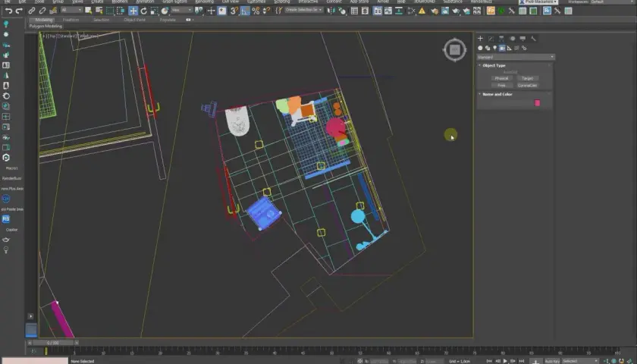Open the Rendered Frame Window icon
637x364 pixels.
(445, 11)
